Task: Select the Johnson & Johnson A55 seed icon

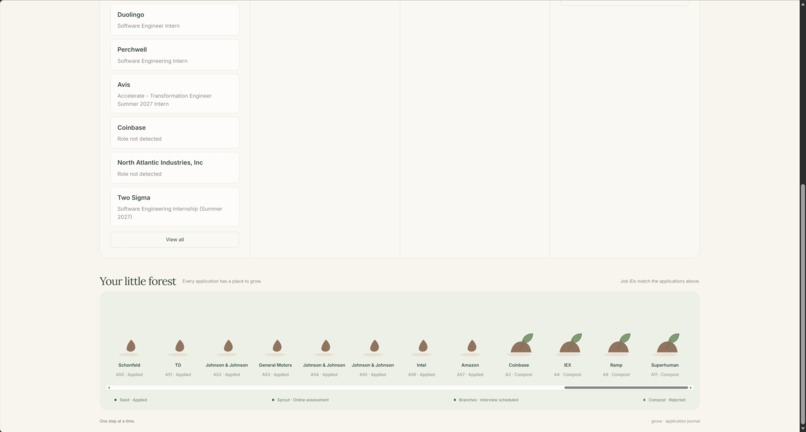Action: 374,346
